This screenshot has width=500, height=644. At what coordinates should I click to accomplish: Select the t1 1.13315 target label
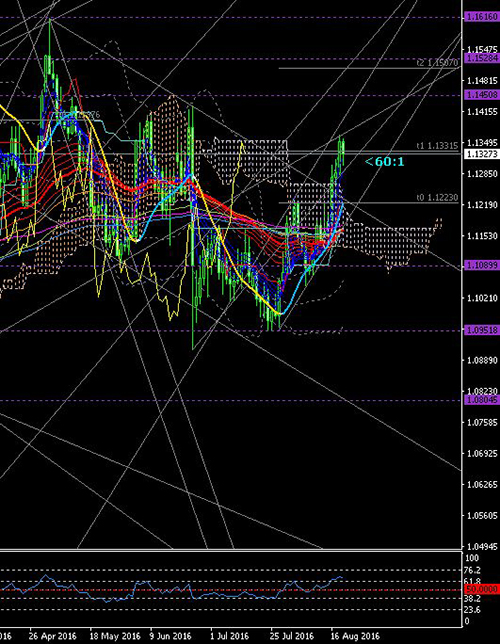pyautogui.click(x=437, y=146)
